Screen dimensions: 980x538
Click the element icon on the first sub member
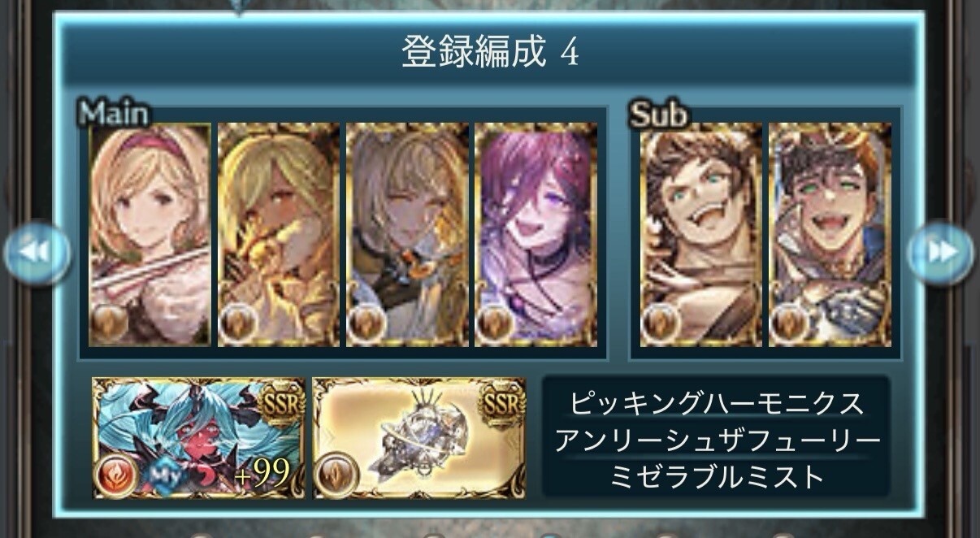pos(660,324)
